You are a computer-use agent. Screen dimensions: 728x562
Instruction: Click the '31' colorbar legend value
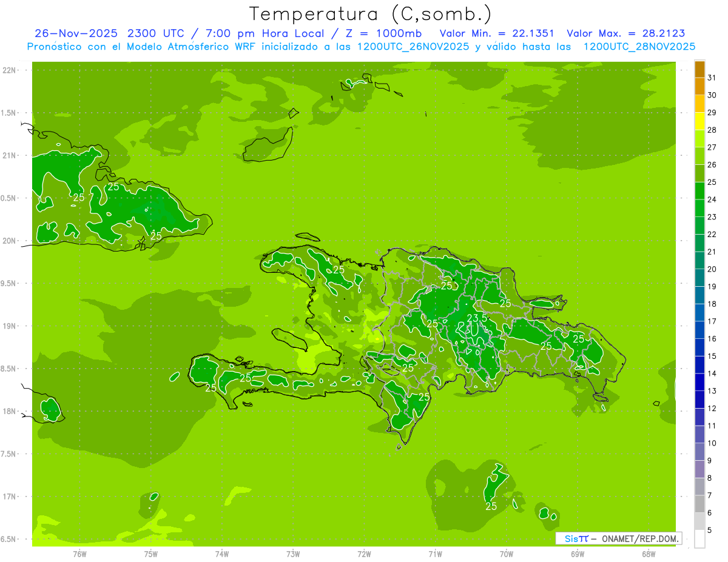[x=712, y=78]
